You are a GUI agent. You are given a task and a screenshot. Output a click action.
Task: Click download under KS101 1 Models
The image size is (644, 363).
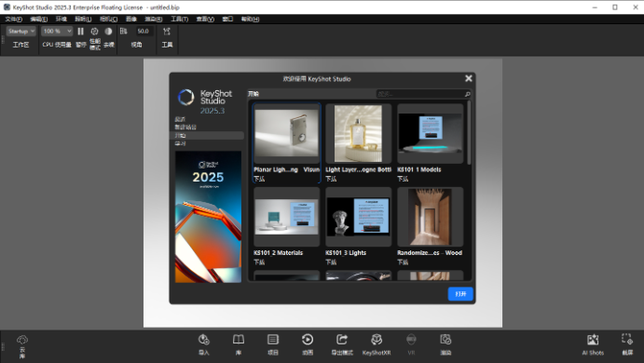point(403,179)
